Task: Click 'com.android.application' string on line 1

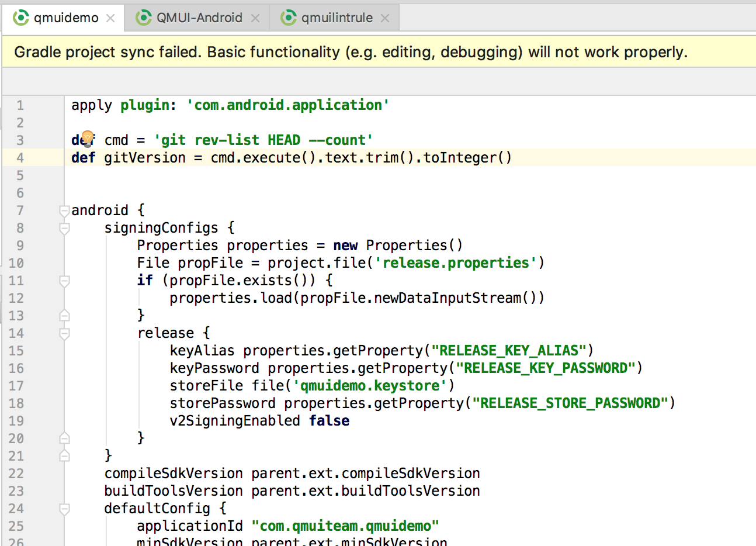Action: [x=288, y=105]
